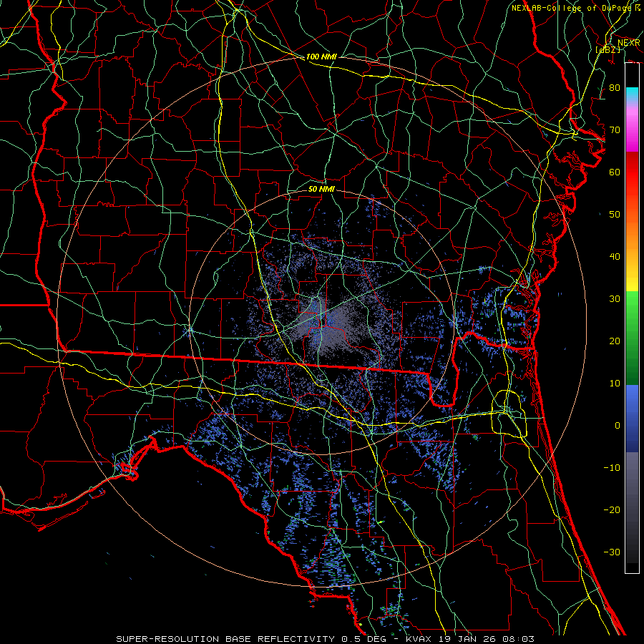Click the -30 value on the reflectivity scale

[x=612, y=552]
